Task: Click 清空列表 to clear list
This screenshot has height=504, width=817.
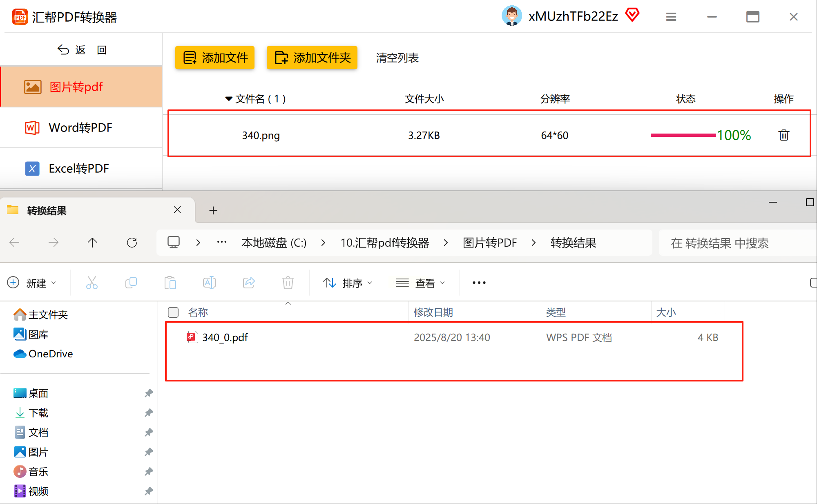Action: click(x=397, y=58)
